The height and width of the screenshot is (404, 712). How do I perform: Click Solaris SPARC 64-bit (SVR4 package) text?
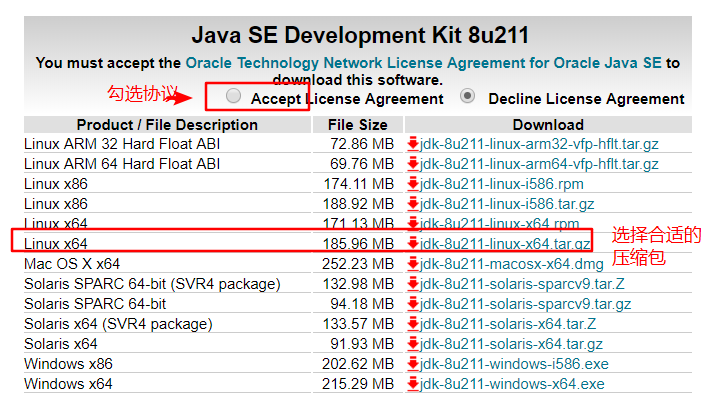(x=152, y=284)
